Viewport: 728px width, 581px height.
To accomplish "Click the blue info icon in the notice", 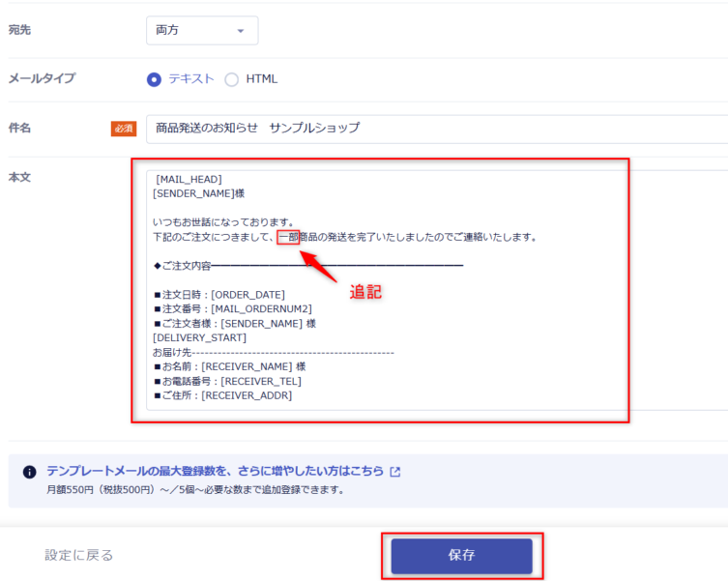I will (x=30, y=472).
